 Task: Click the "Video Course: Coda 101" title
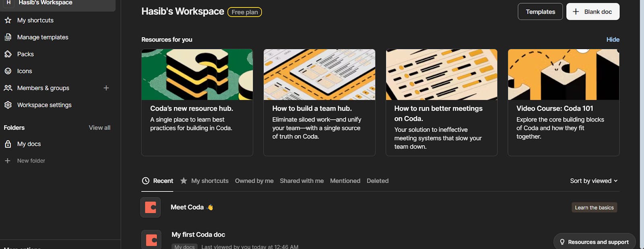click(x=555, y=108)
